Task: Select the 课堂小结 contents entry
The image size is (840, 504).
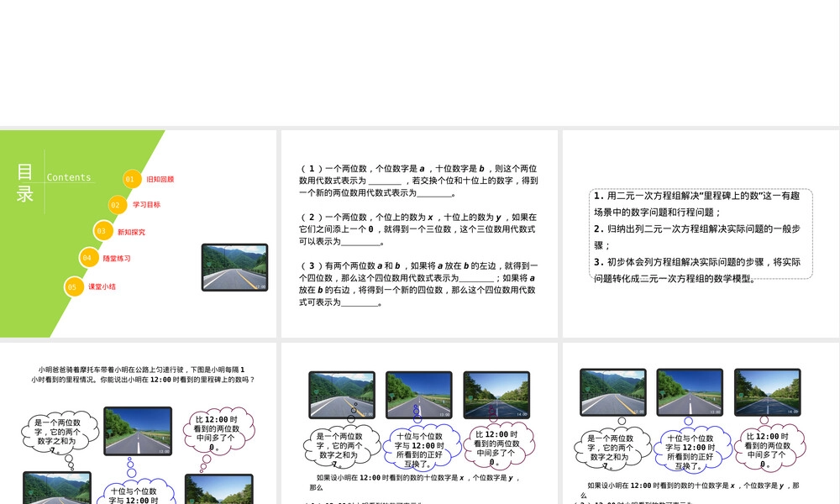Action: point(102,286)
